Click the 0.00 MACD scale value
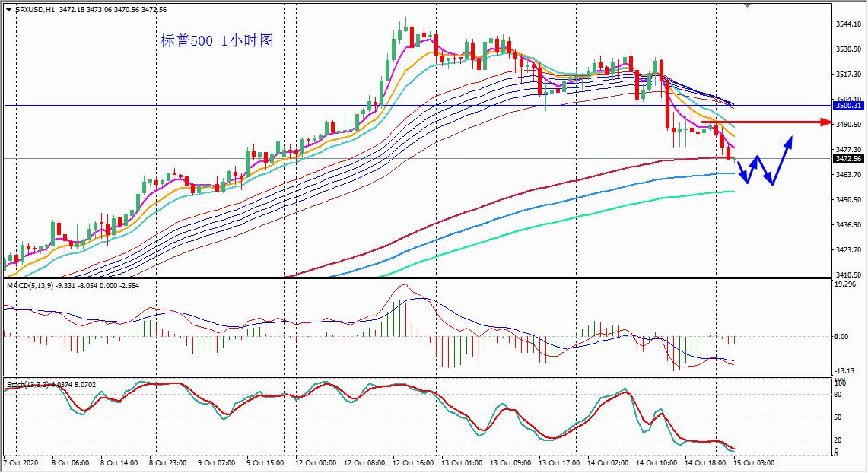 (x=841, y=336)
